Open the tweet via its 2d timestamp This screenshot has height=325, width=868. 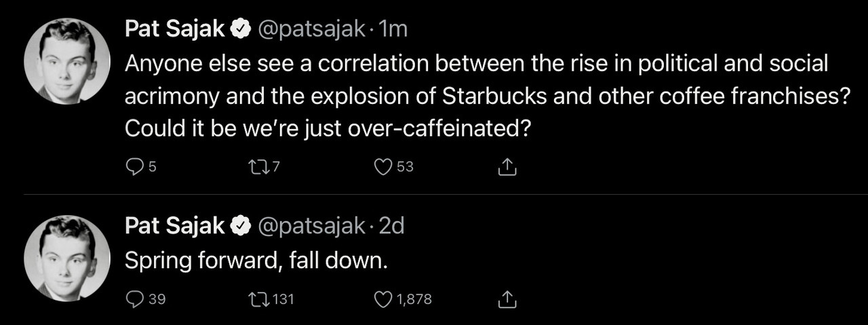point(391,226)
